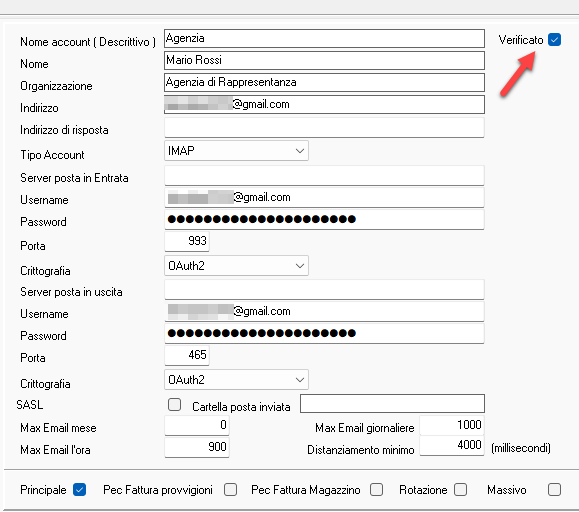The image size is (579, 512).
Task: Focus the Nome field with Mario Rossi
Action: (x=324, y=61)
